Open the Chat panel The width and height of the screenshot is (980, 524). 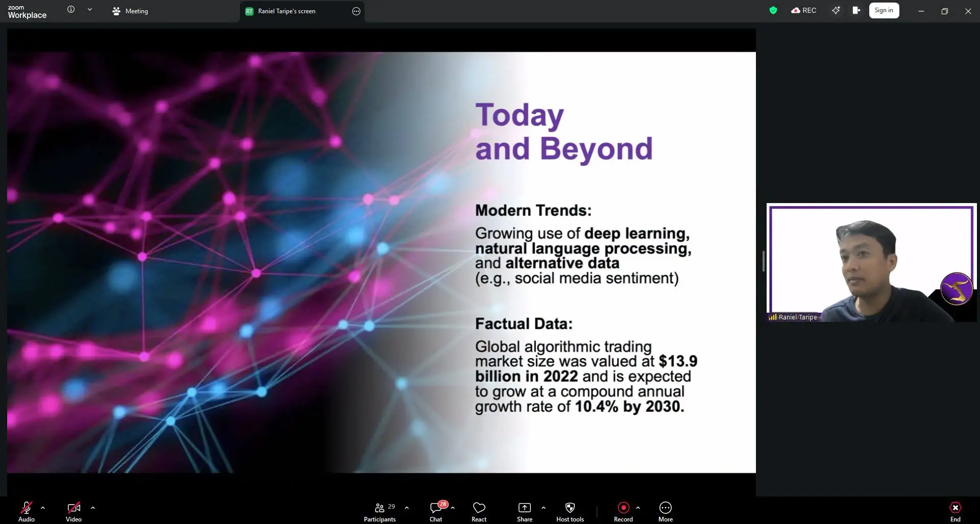click(x=436, y=511)
